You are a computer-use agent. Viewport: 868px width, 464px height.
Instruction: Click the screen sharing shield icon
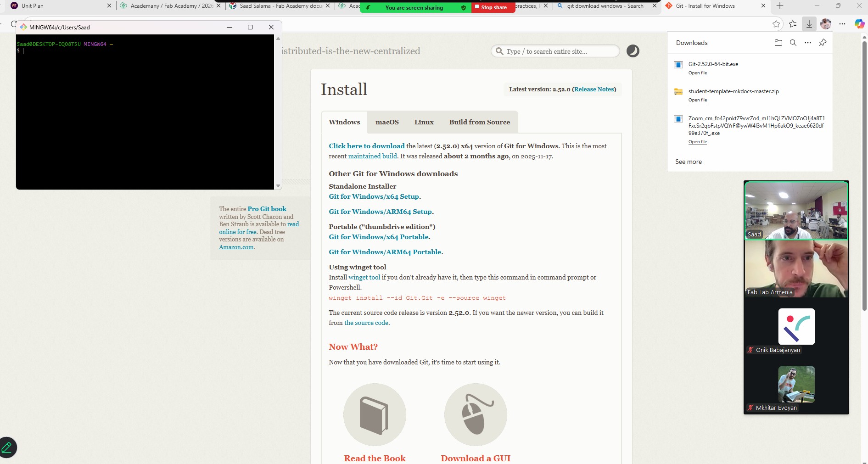click(463, 7)
